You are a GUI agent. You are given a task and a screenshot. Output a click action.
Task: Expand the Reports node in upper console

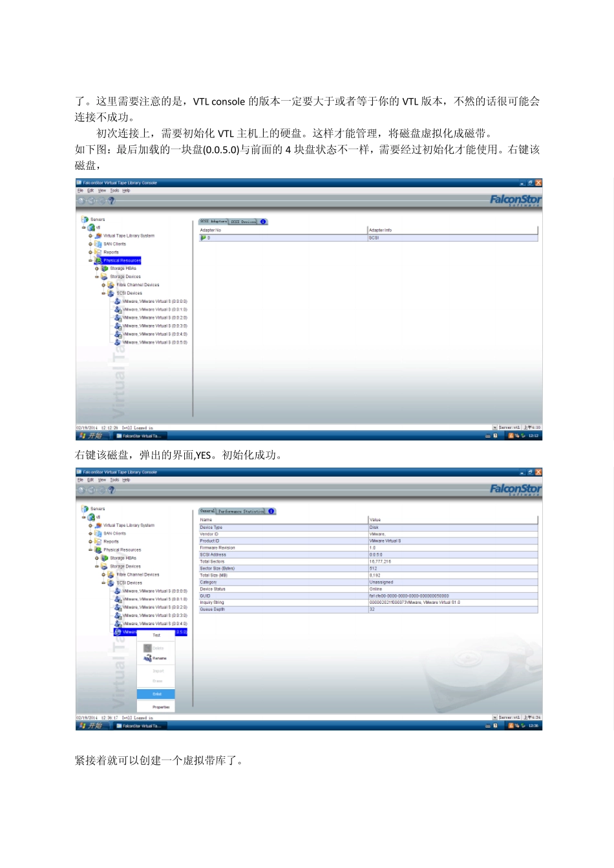(x=90, y=253)
